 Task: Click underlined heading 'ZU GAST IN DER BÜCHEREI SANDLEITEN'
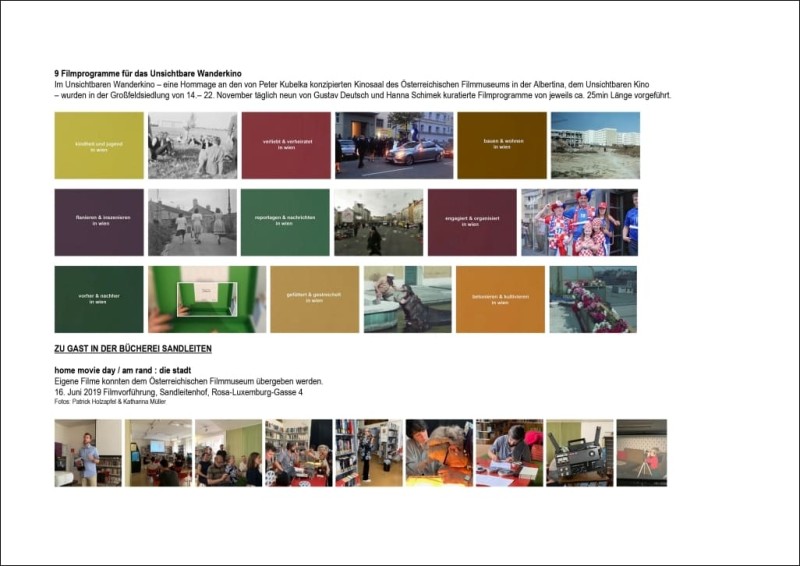(133, 349)
